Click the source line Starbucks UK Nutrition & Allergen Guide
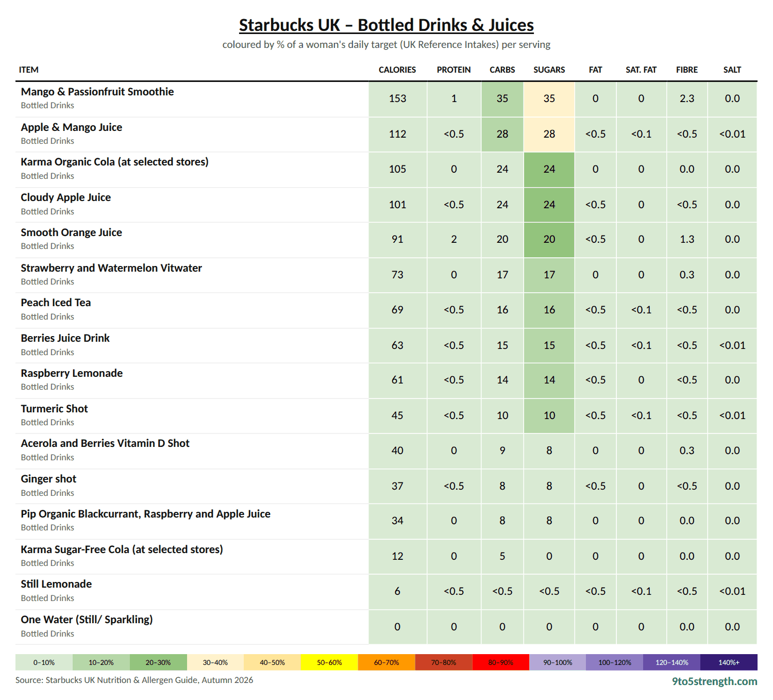The height and width of the screenshot is (700, 773). (x=134, y=680)
